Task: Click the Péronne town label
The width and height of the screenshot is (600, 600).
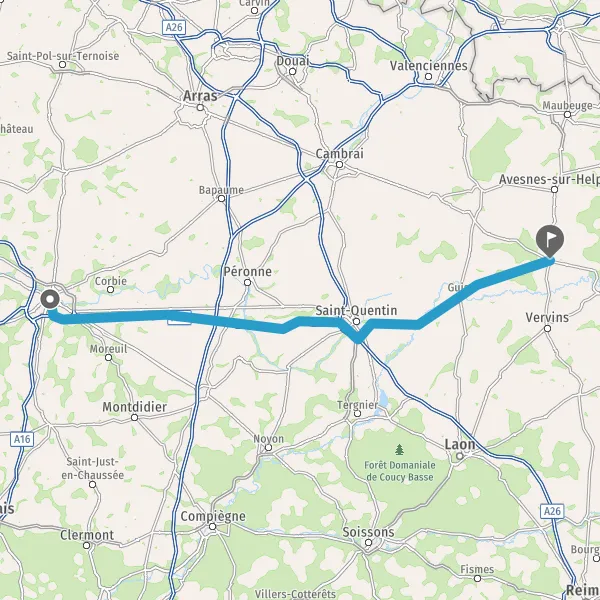Action: pos(248,271)
